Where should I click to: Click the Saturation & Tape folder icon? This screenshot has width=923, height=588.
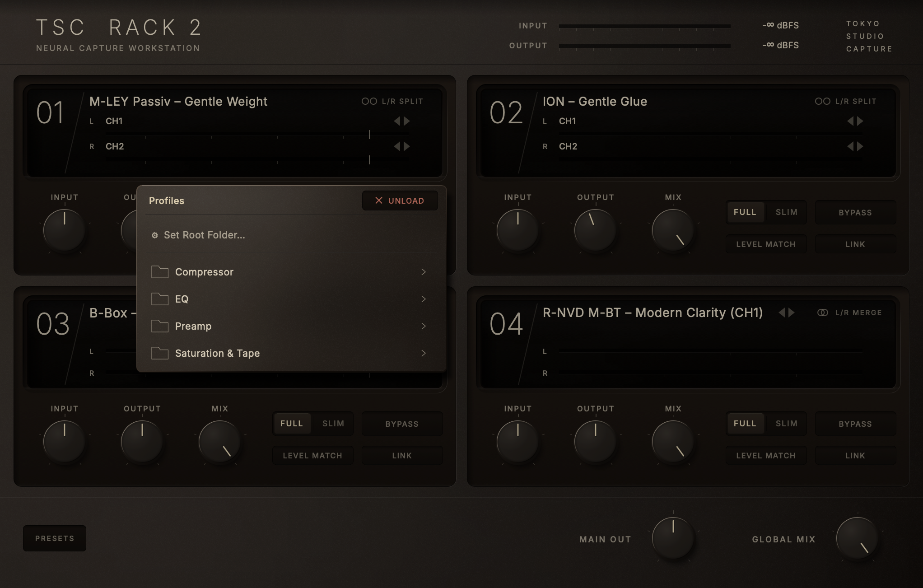pos(160,353)
